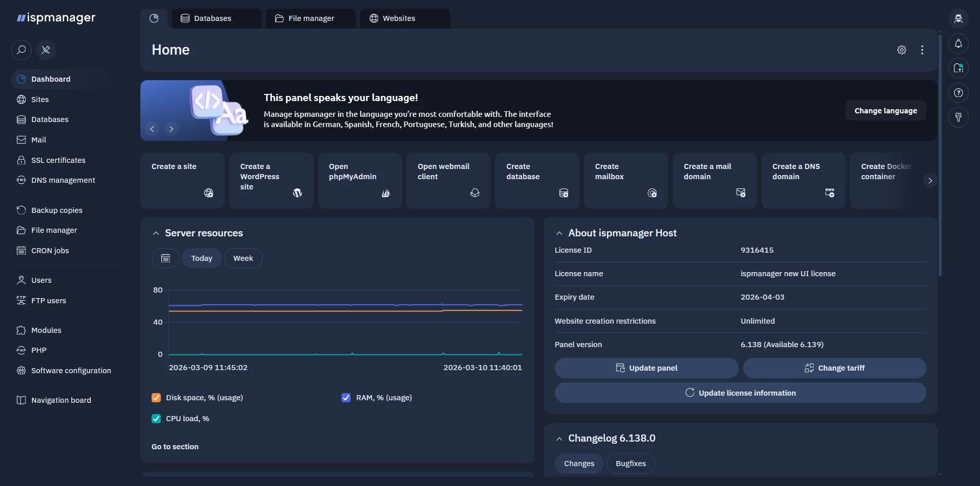Click the page vertical scrollbar

click(x=940, y=153)
